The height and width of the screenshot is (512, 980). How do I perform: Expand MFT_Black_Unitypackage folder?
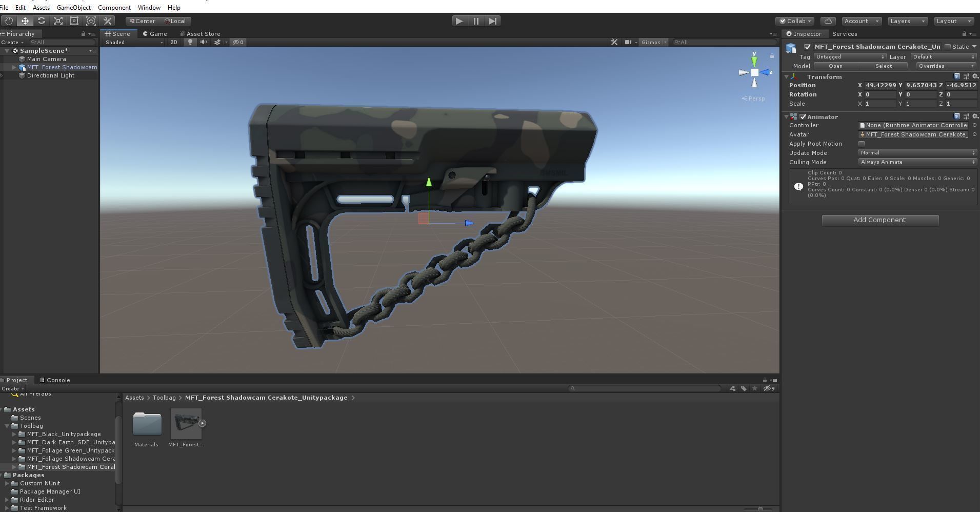pyautogui.click(x=14, y=434)
